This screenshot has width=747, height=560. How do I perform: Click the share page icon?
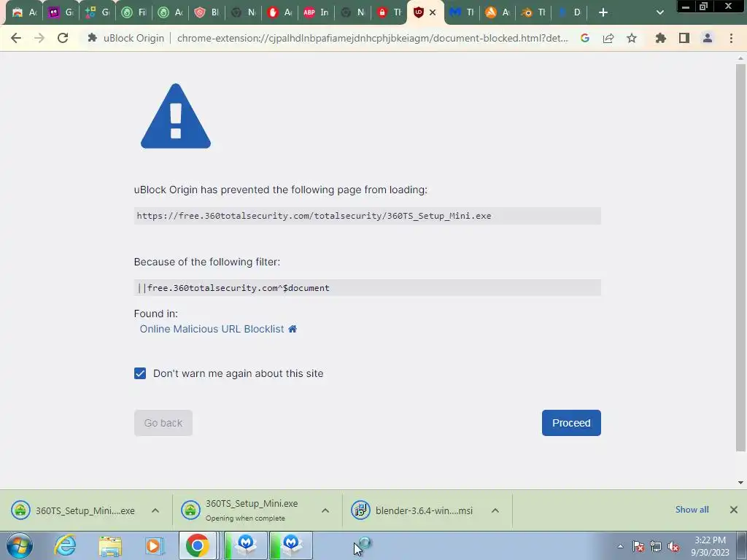click(x=608, y=38)
